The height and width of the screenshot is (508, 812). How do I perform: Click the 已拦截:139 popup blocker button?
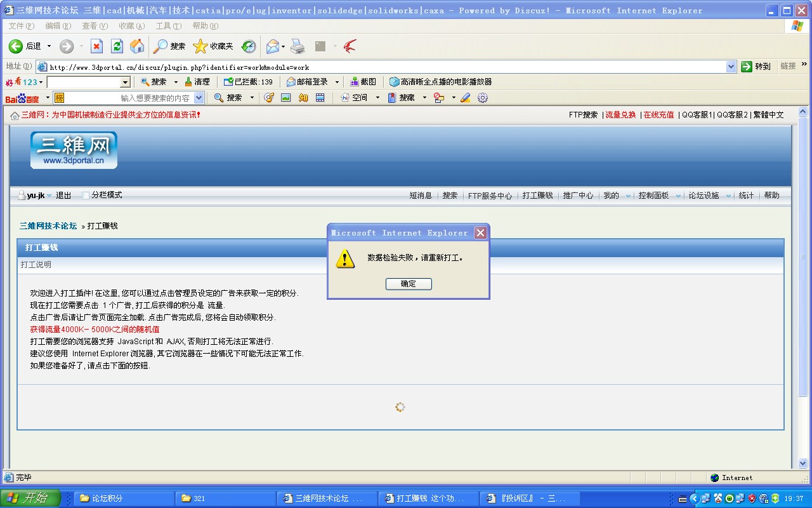tap(248, 82)
